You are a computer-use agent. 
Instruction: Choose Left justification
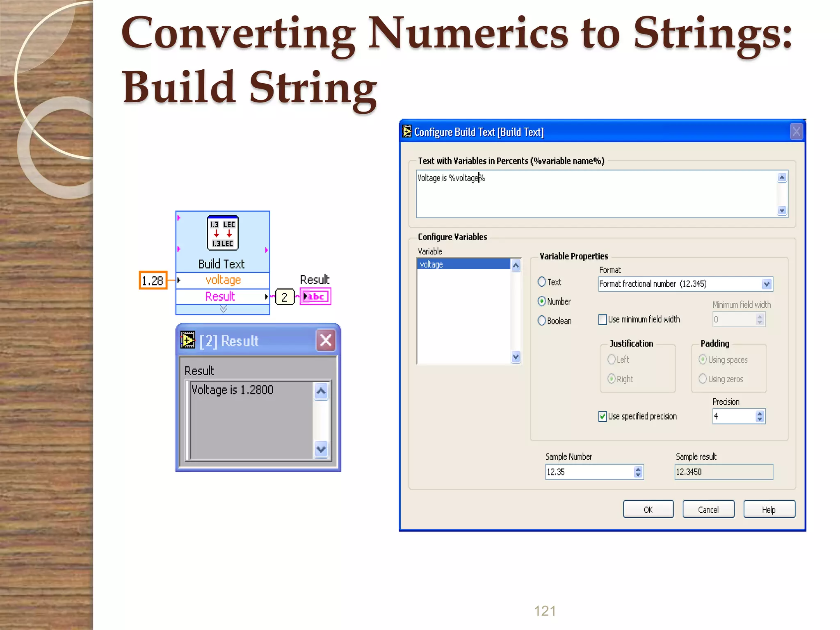[x=612, y=359]
